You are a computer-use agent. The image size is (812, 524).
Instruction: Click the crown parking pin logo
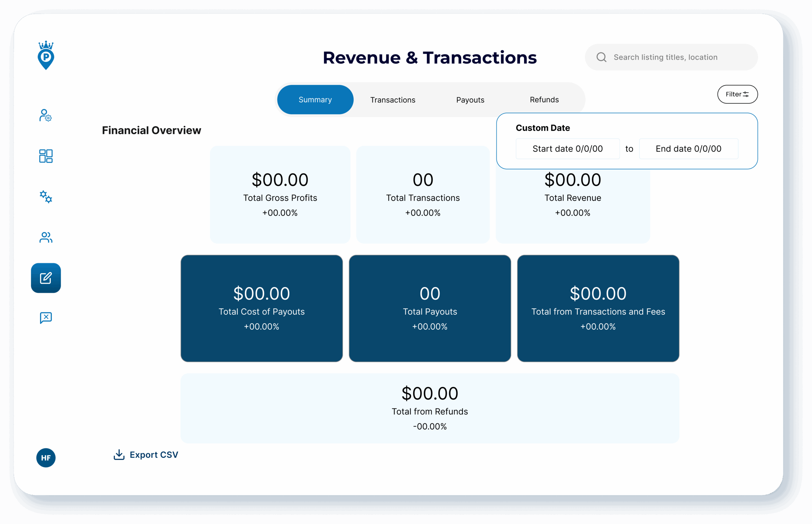point(46,56)
